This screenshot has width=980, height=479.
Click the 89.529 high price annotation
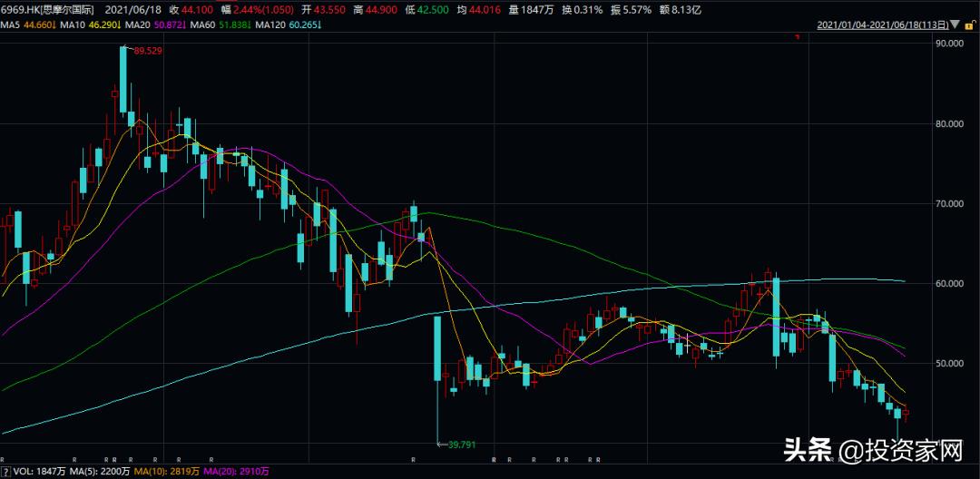[148, 51]
